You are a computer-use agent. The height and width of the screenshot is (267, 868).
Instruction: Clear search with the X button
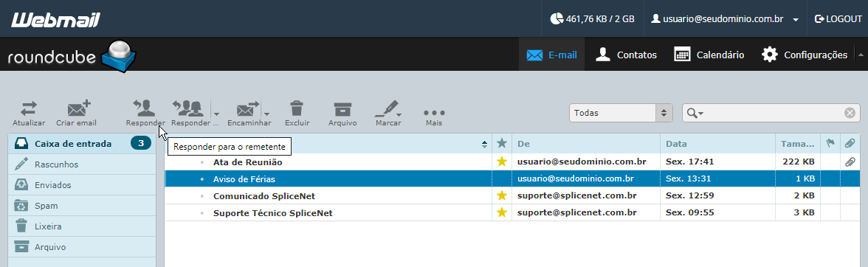pyautogui.click(x=850, y=113)
